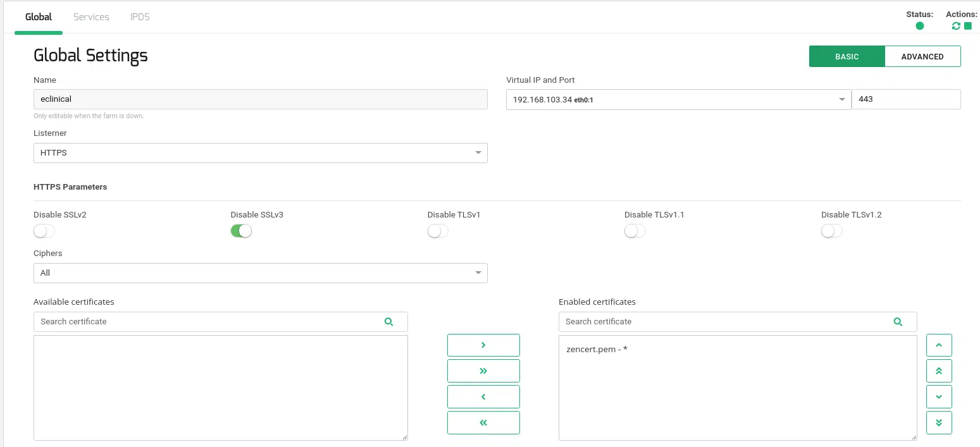The width and height of the screenshot is (980, 447).
Task: Switch to ADVANCED settings view
Action: (x=922, y=56)
